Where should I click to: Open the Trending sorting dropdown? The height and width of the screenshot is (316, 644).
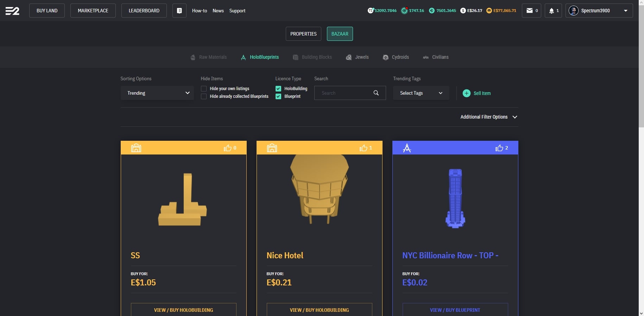[157, 93]
